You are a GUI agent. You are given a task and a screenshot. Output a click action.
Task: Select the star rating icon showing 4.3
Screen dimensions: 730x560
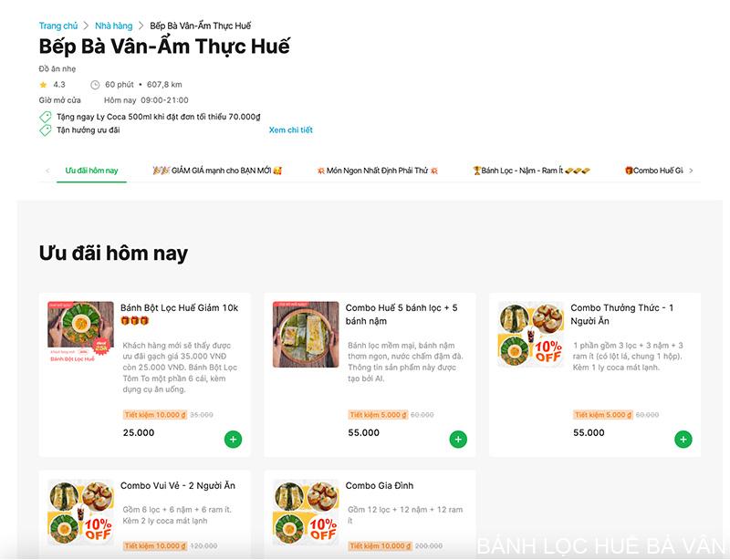point(42,84)
